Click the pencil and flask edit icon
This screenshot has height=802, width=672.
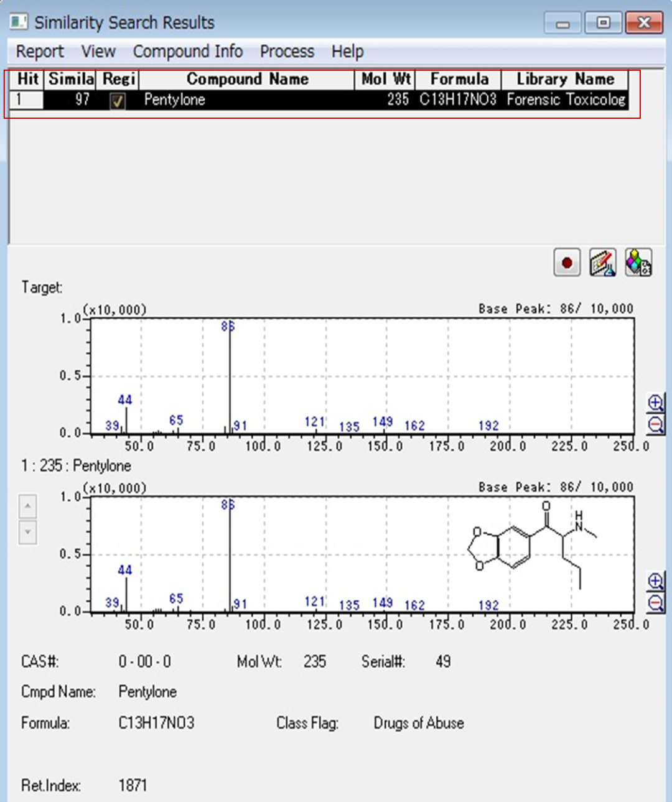[602, 263]
